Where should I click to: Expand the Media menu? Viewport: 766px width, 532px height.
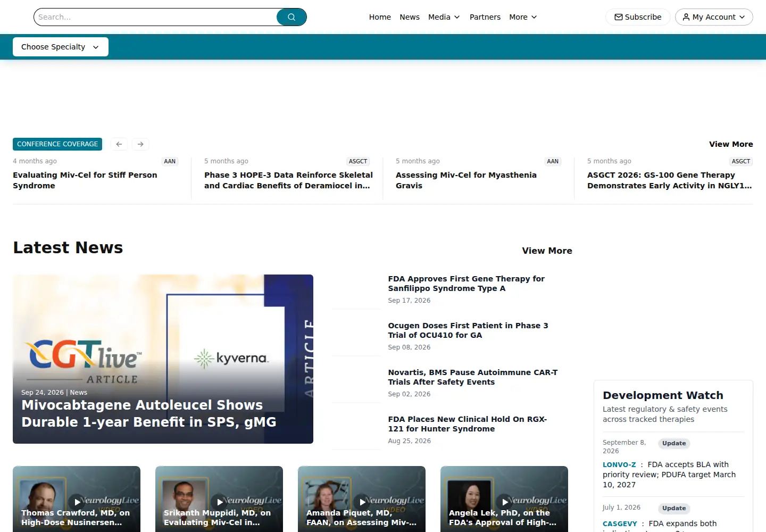(x=444, y=17)
